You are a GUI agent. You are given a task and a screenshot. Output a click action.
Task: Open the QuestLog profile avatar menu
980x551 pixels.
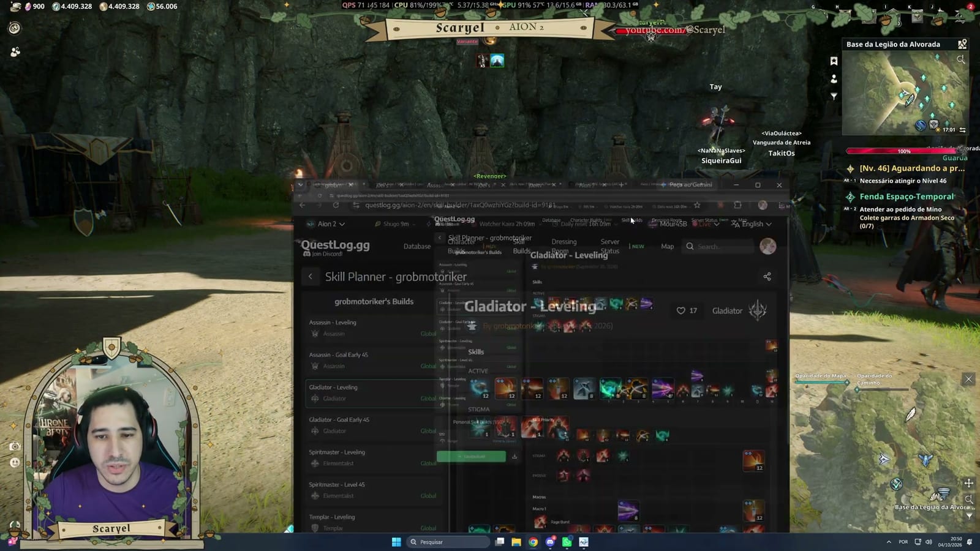point(767,246)
